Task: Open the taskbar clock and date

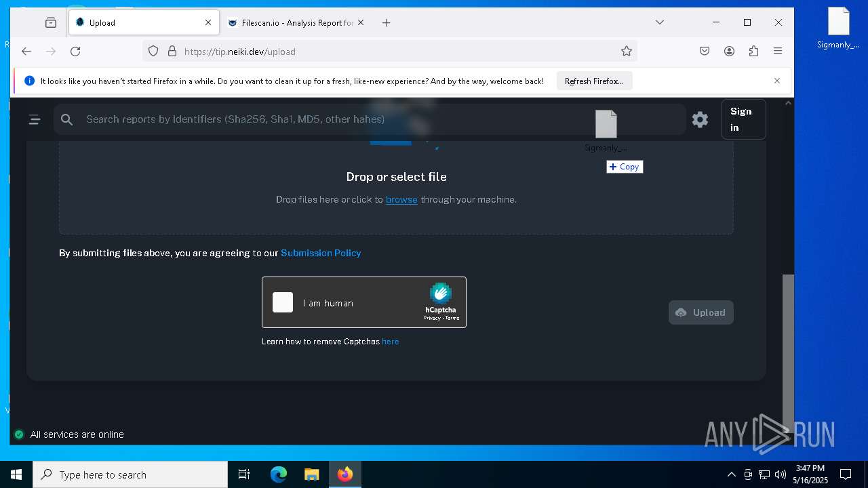Action: click(x=810, y=474)
